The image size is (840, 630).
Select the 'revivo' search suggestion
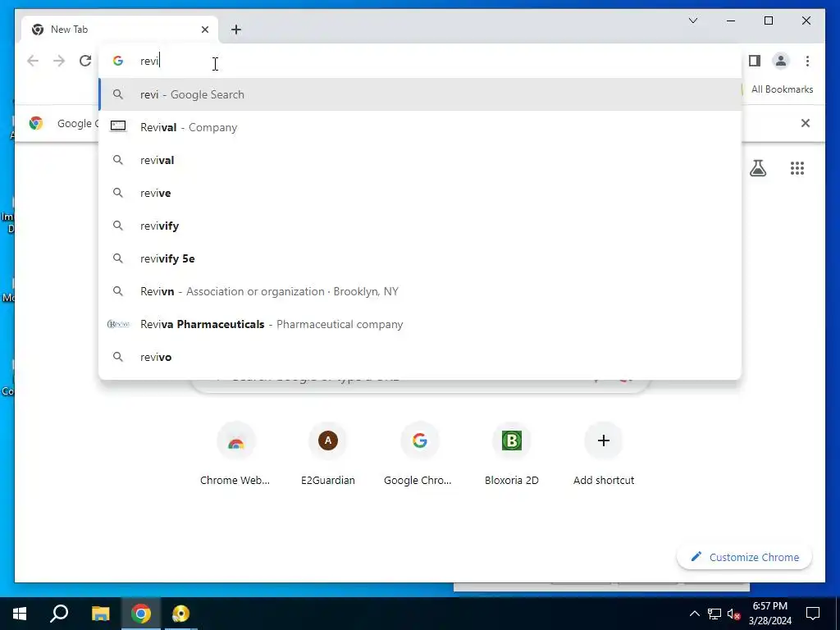421,357
